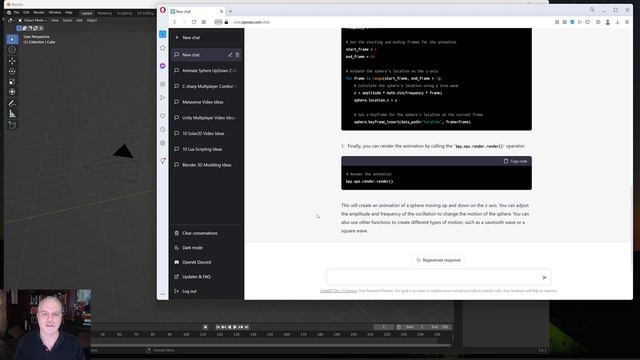Open Blender Window menu

coord(55,13)
